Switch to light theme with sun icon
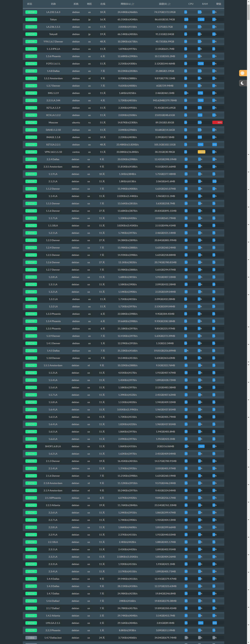Viewport: 250px width, 644px height. [x=242, y=73]
